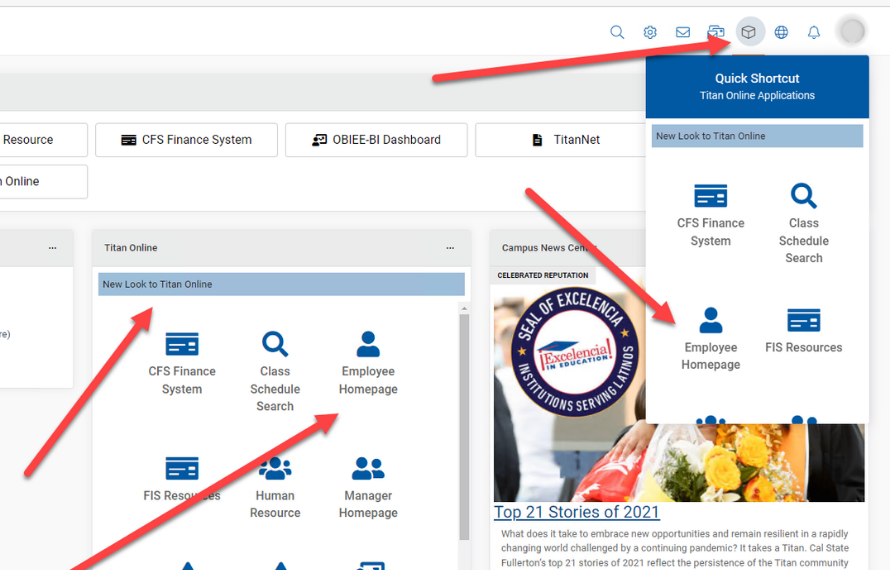Click the OBIEE-BI Dashboard button

pyautogui.click(x=376, y=140)
